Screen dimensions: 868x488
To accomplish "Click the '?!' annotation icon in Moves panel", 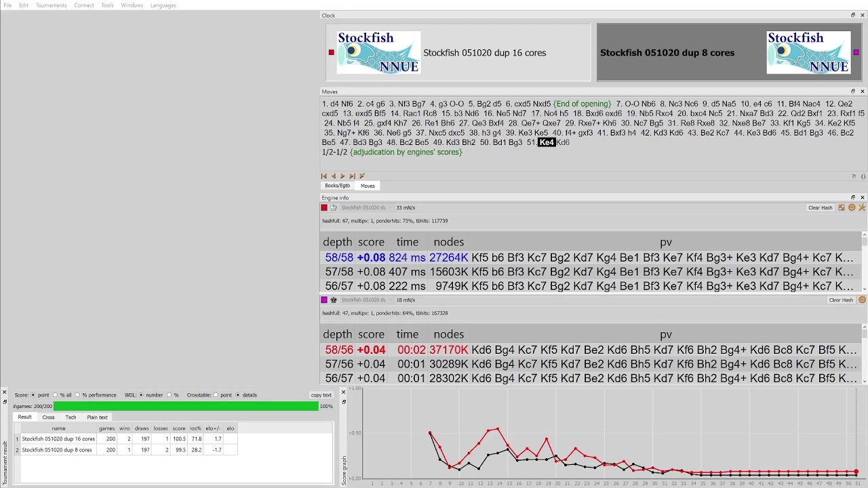I will 853,176.
